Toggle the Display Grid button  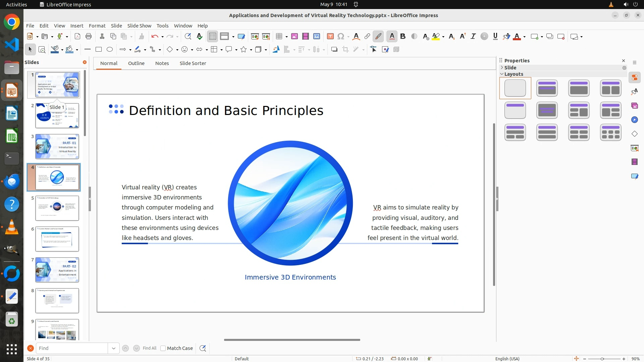[x=213, y=37]
